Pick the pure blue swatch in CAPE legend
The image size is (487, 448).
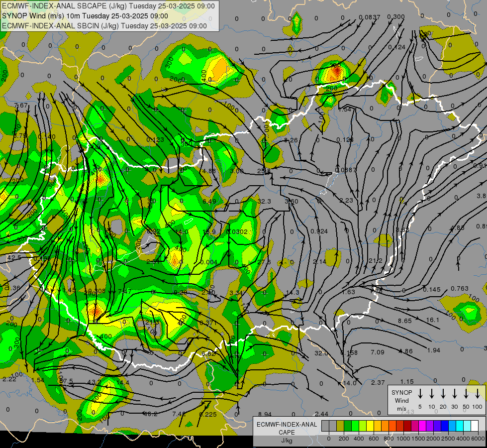point(445,426)
